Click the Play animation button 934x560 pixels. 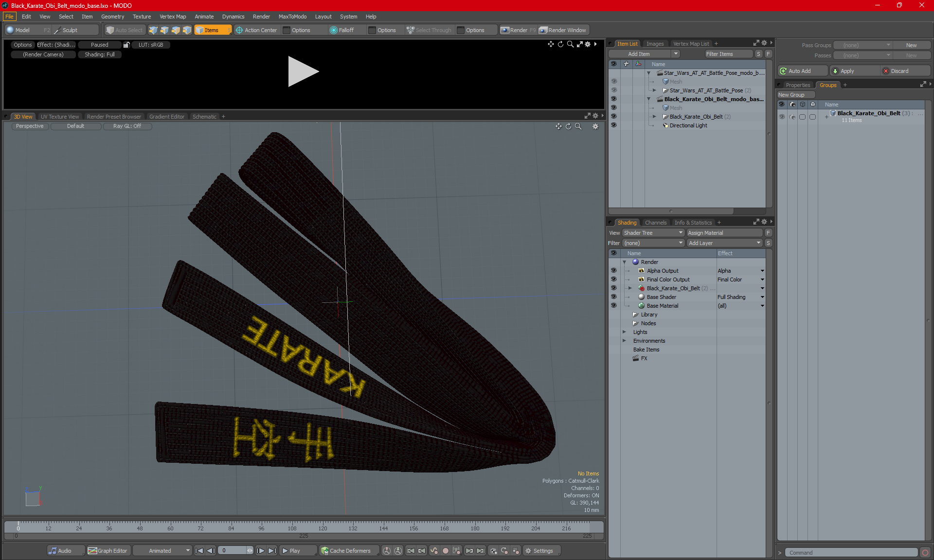pos(297,551)
